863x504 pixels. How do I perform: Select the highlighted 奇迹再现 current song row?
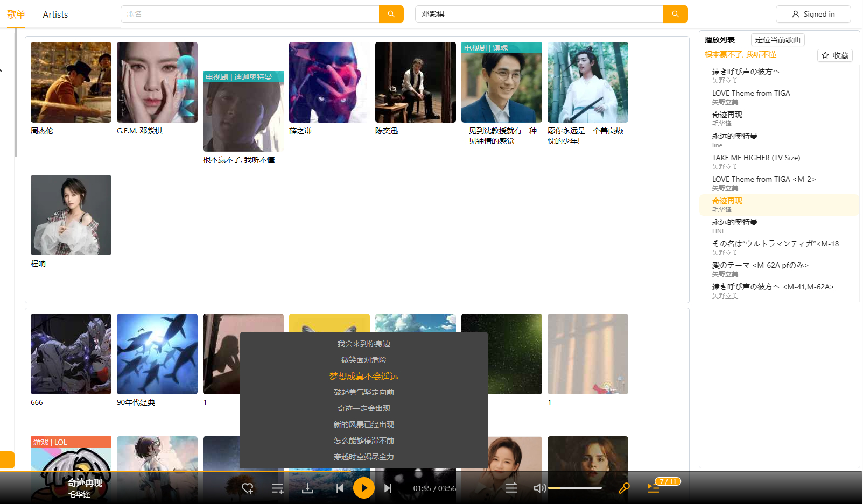pos(779,205)
